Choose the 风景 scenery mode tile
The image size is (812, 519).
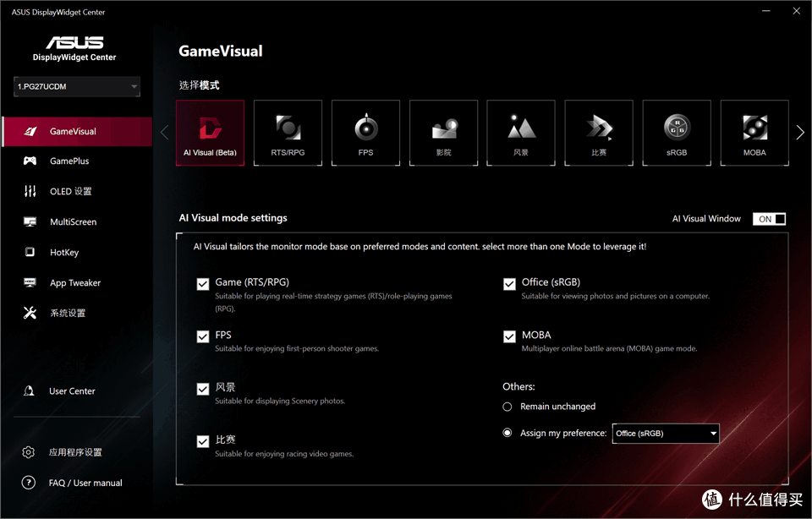click(521, 133)
